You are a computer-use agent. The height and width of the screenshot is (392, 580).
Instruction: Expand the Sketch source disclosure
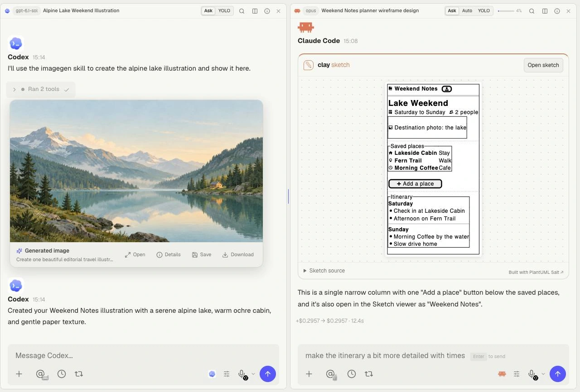point(324,271)
